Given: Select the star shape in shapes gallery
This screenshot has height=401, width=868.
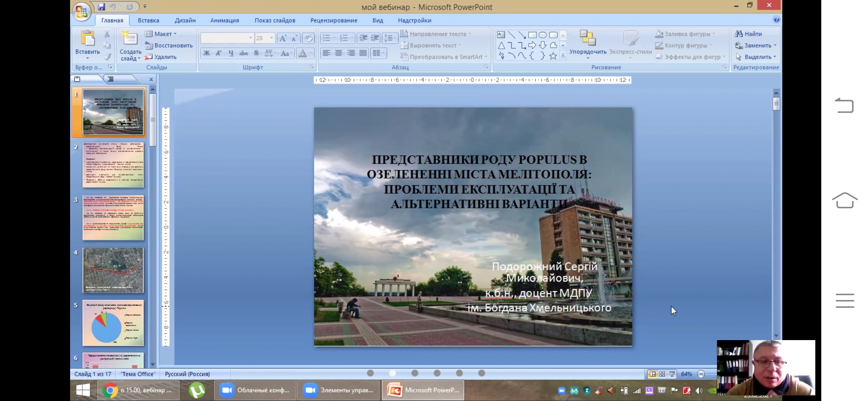Looking at the screenshot, I should tap(553, 56).
